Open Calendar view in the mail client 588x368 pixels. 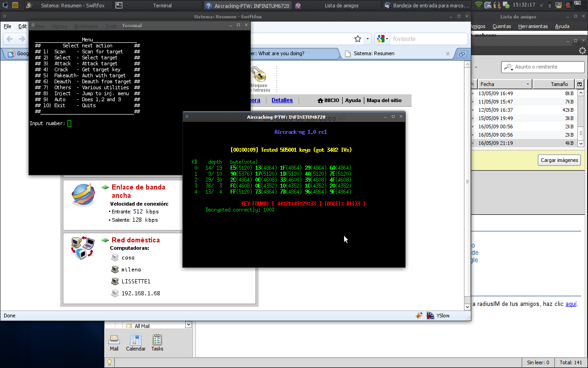click(x=136, y=343)
